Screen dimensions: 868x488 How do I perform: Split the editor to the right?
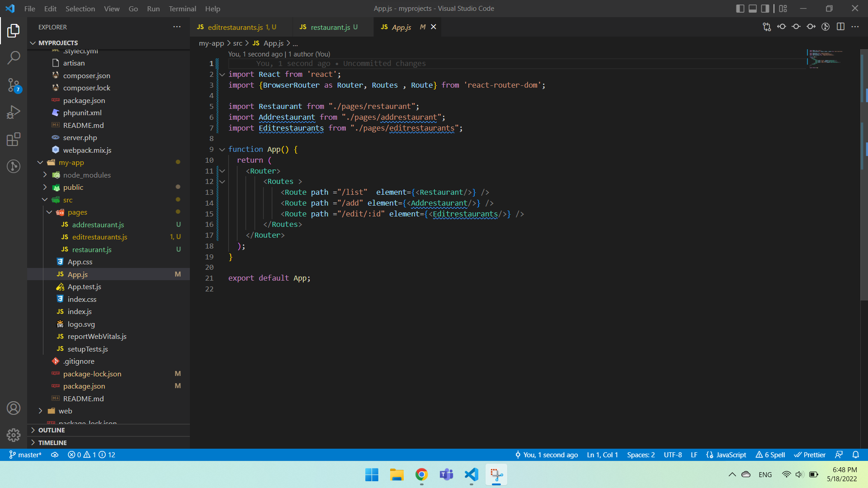[841, 27]
